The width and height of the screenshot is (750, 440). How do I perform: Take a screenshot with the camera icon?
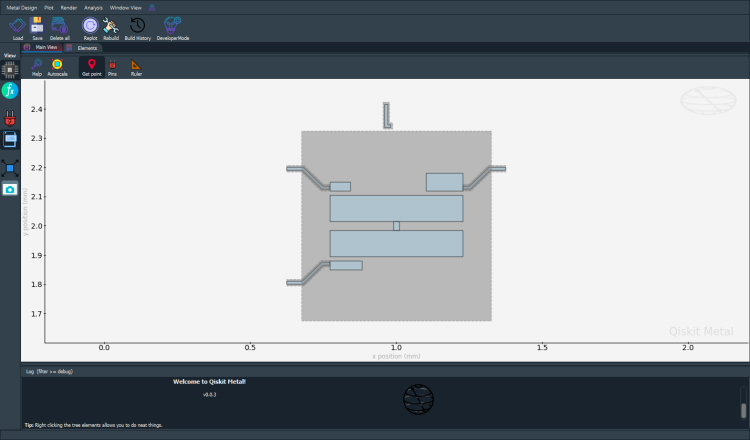(x=10, y=189)
